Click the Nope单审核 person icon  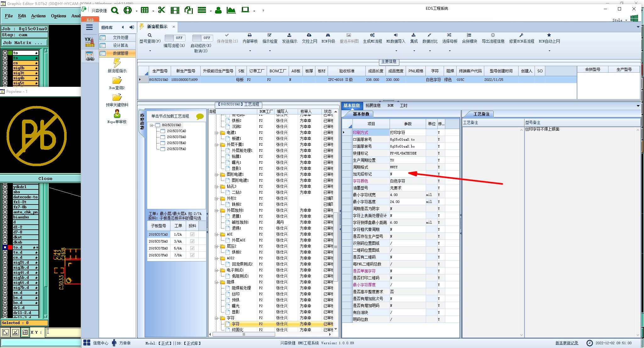tap(117, 114)
